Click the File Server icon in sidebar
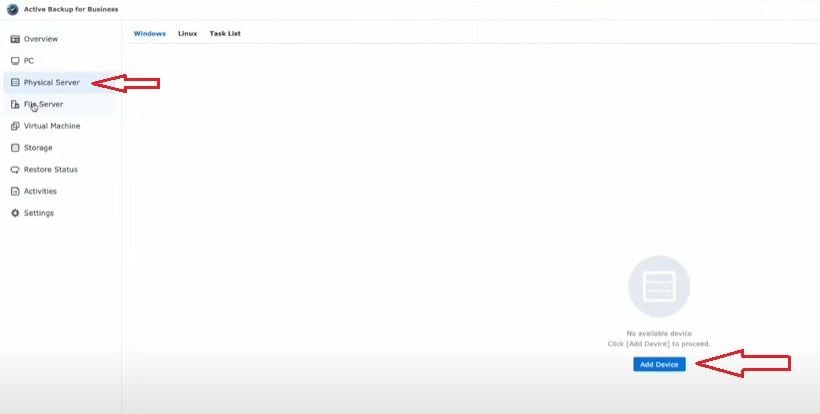The height and width of the screenshot is (414, 820). [15, 105]
